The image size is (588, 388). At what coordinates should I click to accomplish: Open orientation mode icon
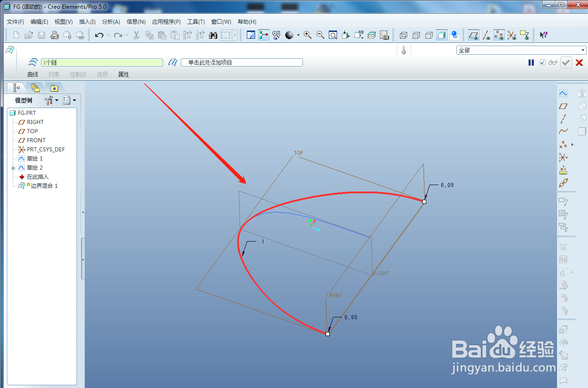[x=276, y=35]
